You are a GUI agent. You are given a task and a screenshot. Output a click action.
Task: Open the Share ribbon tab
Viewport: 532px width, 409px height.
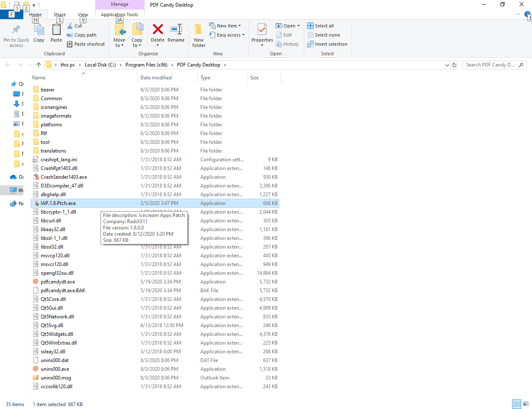coord(59,15)
